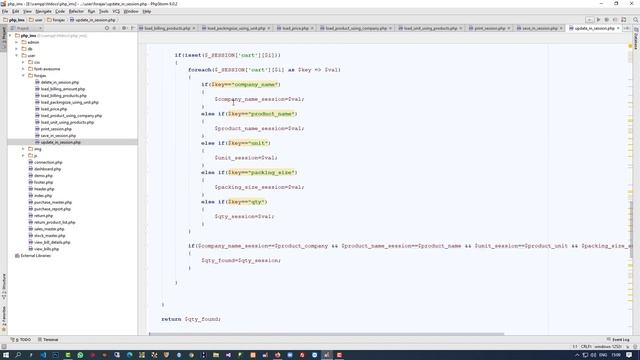The image size is (640, 360).
Task: Open the Windows Start menu
Action: (6, 355)
